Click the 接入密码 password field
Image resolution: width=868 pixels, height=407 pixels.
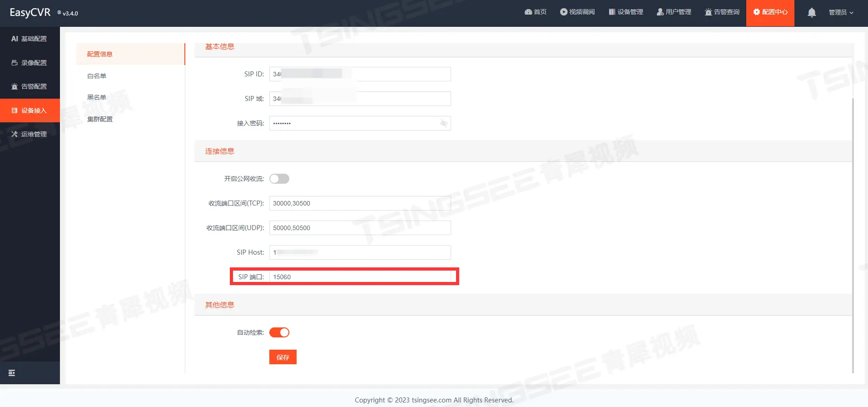[360, 123]
